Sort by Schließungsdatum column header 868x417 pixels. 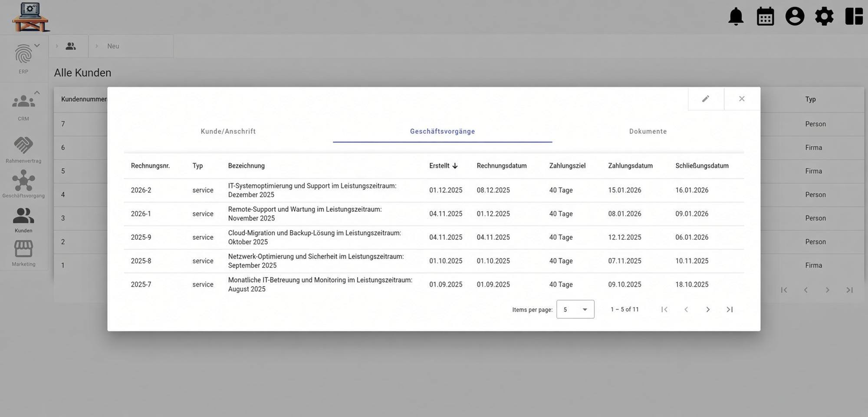702,165
